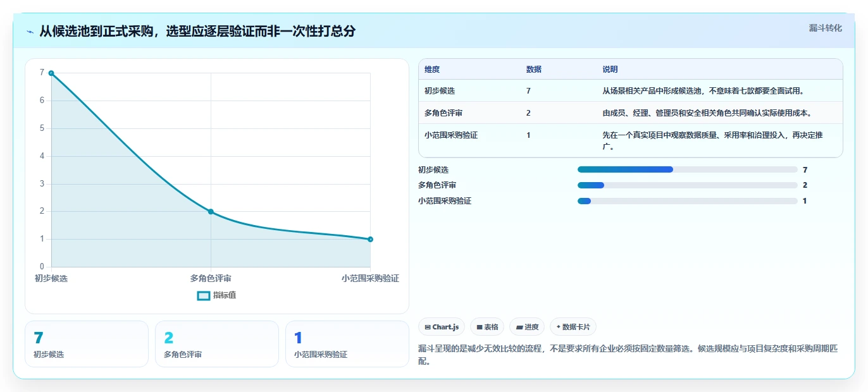Click the description starting with 由成员、经理
Screen dimensions: 868x392
click(707, 113)
